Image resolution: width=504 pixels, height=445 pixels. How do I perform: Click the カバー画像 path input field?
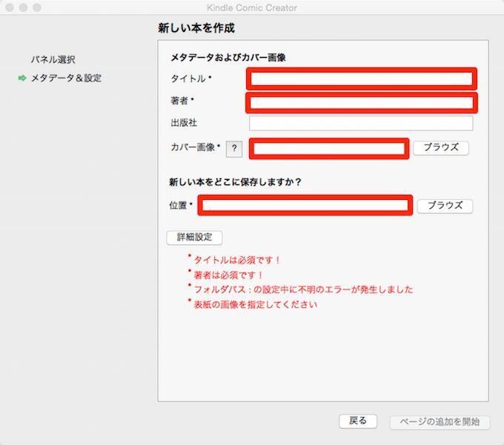click(329, 149)
